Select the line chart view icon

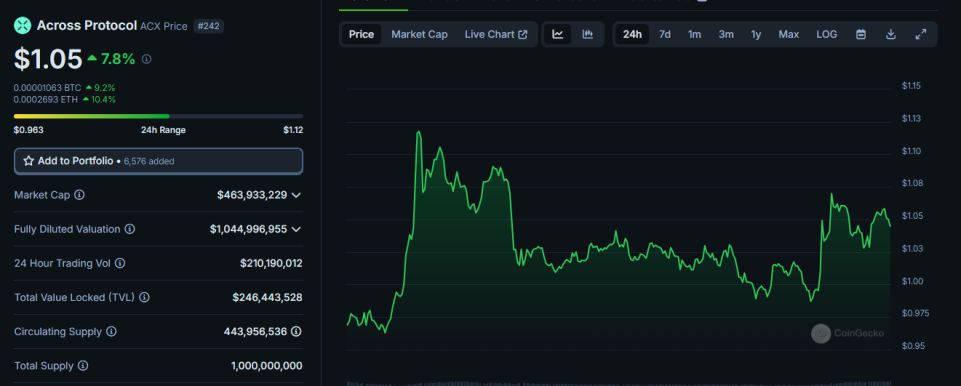click(557, 34)
